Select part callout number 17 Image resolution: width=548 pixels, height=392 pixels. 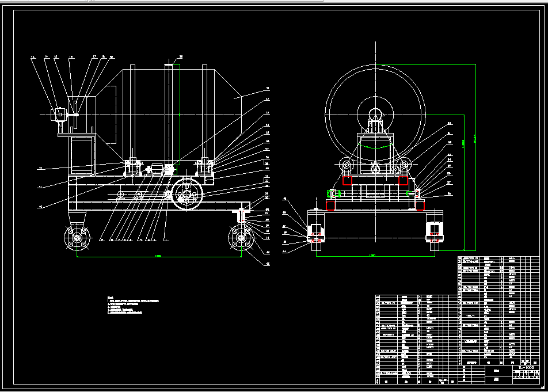94,56
